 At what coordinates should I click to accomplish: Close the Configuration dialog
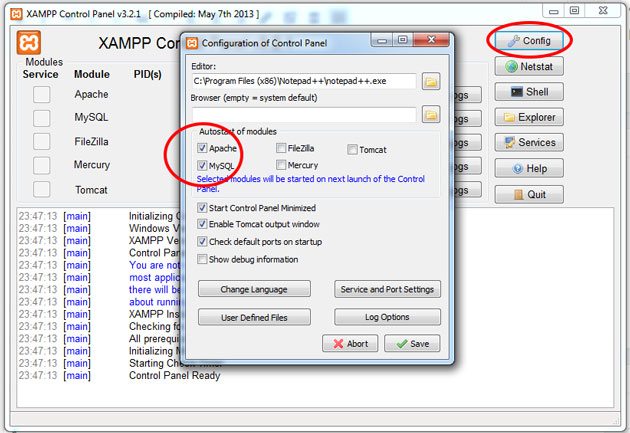(431, 39)
